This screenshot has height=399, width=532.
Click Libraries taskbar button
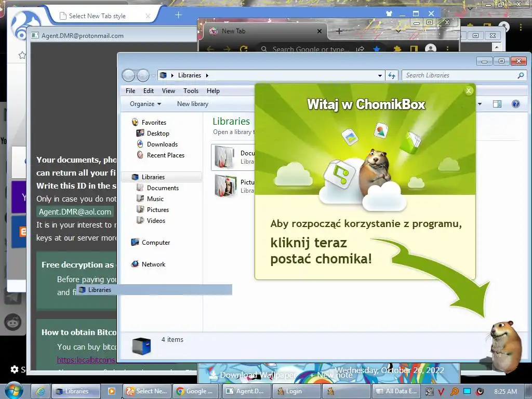[76, 391]
